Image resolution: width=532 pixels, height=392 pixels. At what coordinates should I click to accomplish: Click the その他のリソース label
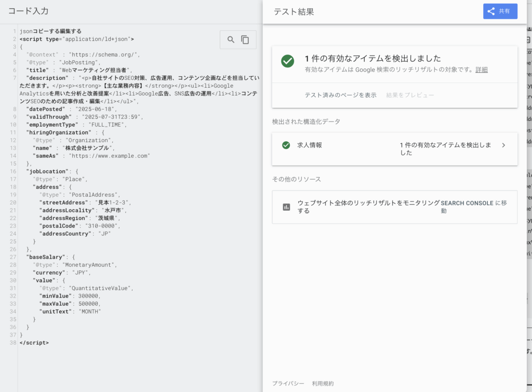[x=297, y=179]
